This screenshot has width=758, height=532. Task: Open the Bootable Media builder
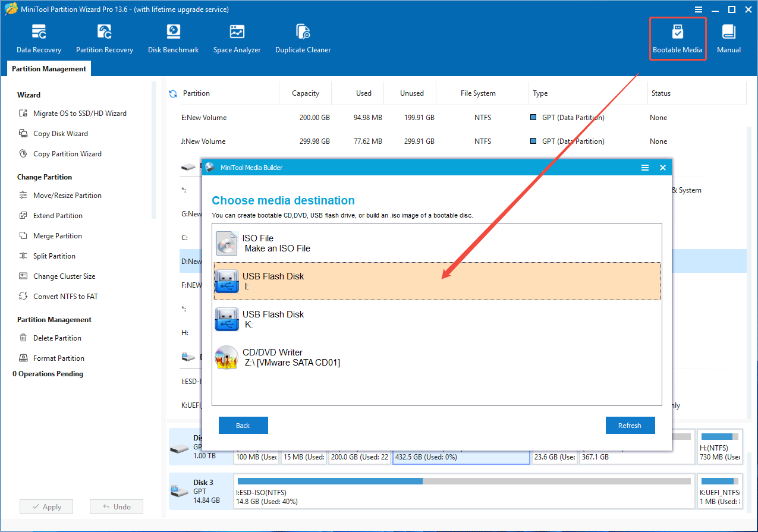[x=678, y=37]
